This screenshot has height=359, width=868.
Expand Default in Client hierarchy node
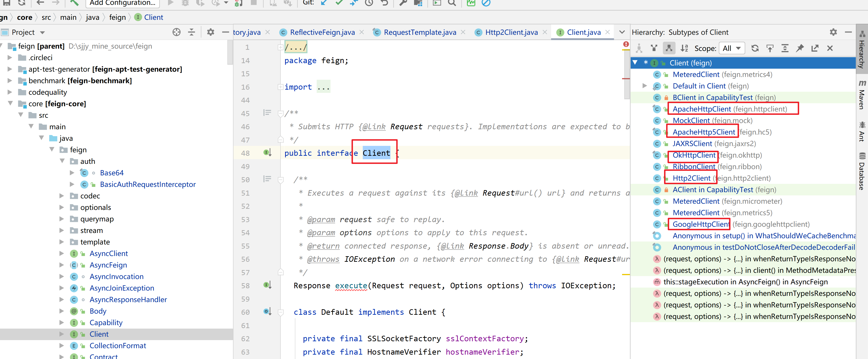click(644, 86)
